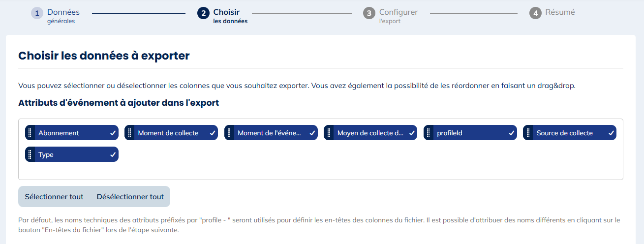
Task: Uncheck the Abonnement attribute checkmark
Action: tap(113, 133)
